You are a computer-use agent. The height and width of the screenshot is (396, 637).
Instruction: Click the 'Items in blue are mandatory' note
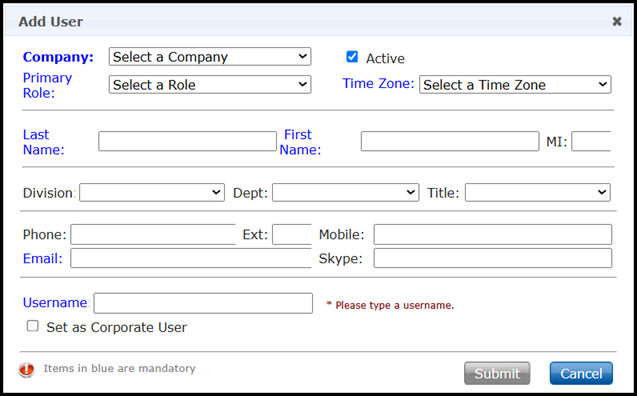(x=119, y=368)
